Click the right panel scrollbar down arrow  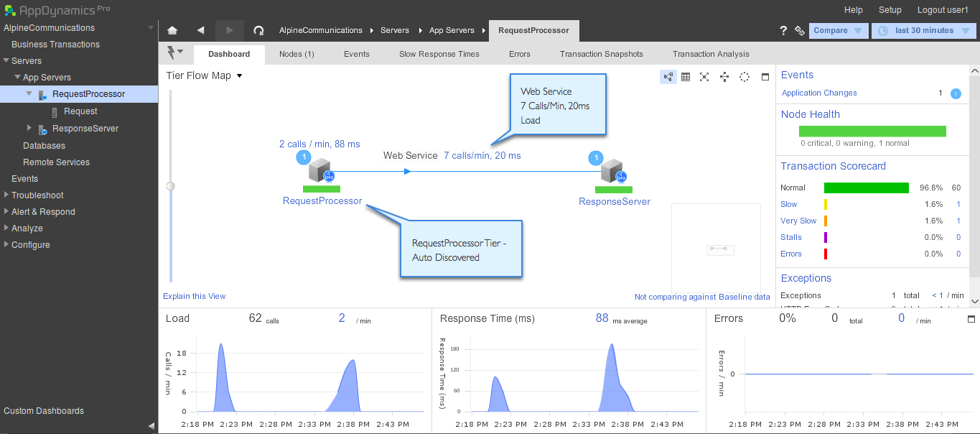click(974, 301)
